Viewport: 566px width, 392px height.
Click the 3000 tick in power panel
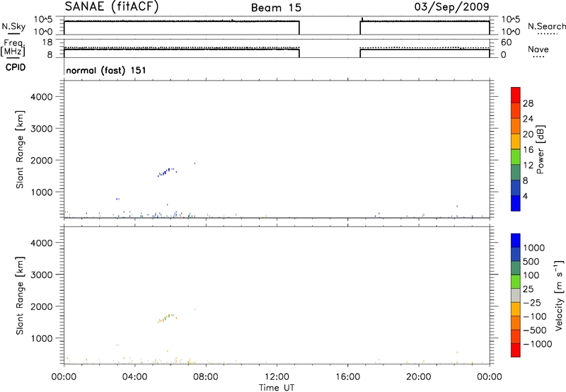(42, 129)
